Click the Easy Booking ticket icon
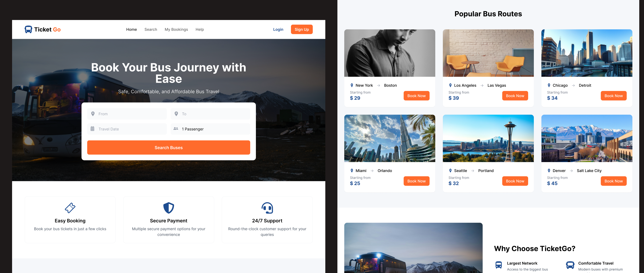The height and width of the screenshot is (273, 644). [70, 208]
